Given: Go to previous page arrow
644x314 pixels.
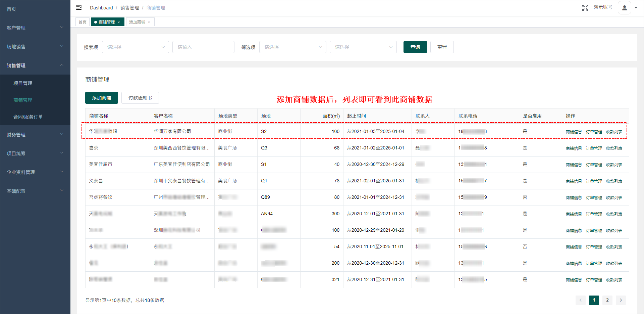Looking at the screenshot, I should (x=581, y=300).
